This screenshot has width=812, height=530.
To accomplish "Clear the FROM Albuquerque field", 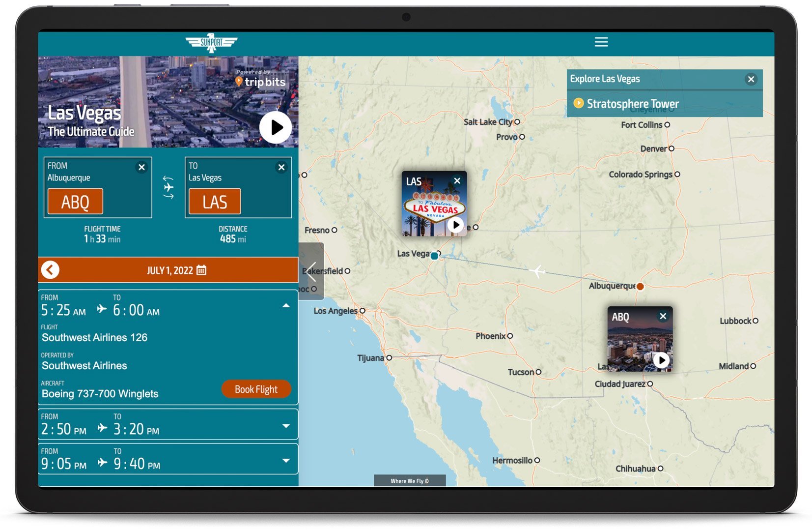I will [x=141, y=167].
